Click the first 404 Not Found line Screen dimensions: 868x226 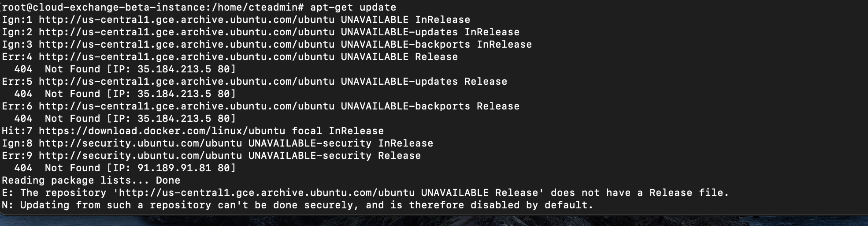125,69
